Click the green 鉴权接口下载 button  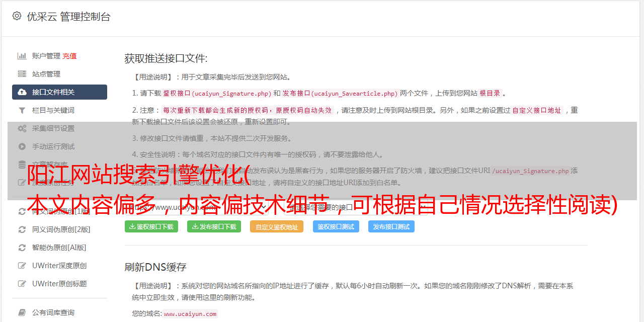(x=151, y=226)
